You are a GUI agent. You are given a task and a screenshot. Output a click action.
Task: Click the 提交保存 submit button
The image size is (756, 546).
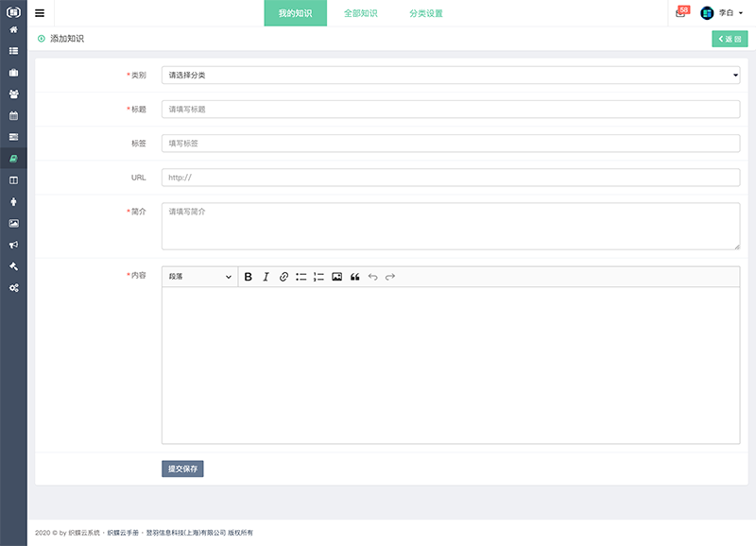click(182, 469)
